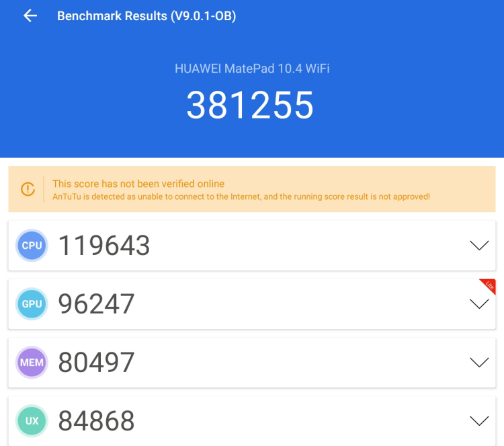Tap the CPU score value 119643
Image resolution: width=504 pixels, height=446 pixels.
(103, 246)
